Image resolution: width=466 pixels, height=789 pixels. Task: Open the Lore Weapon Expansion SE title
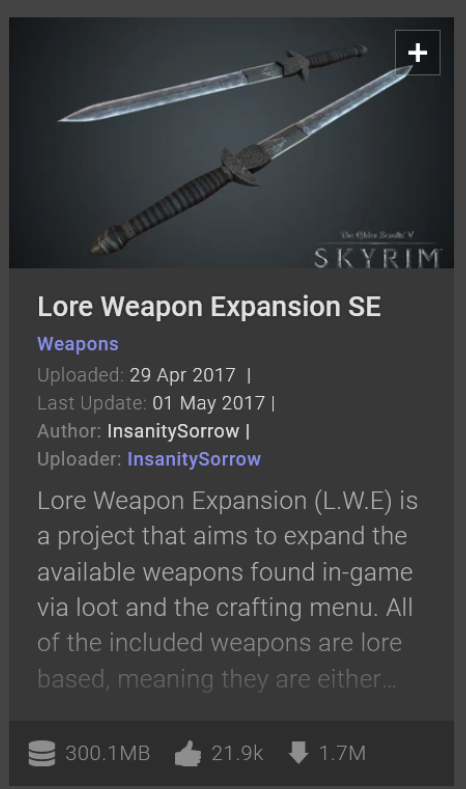point(209,306)
